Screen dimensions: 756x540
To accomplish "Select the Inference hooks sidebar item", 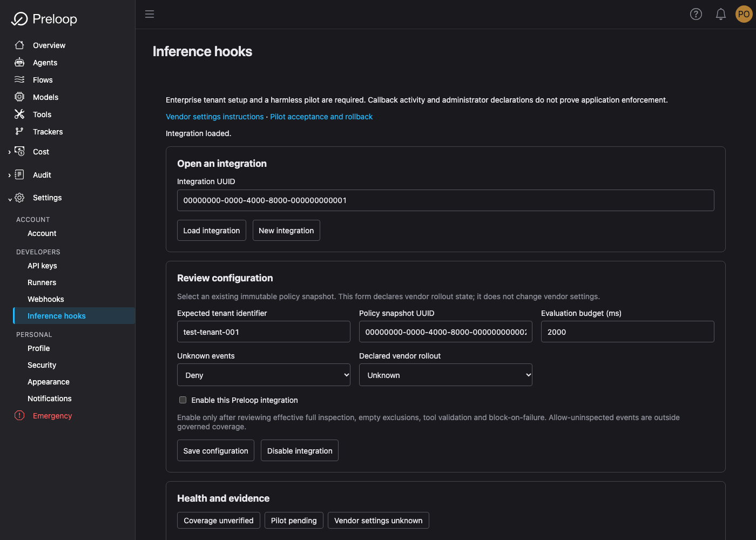I will 74,316.
